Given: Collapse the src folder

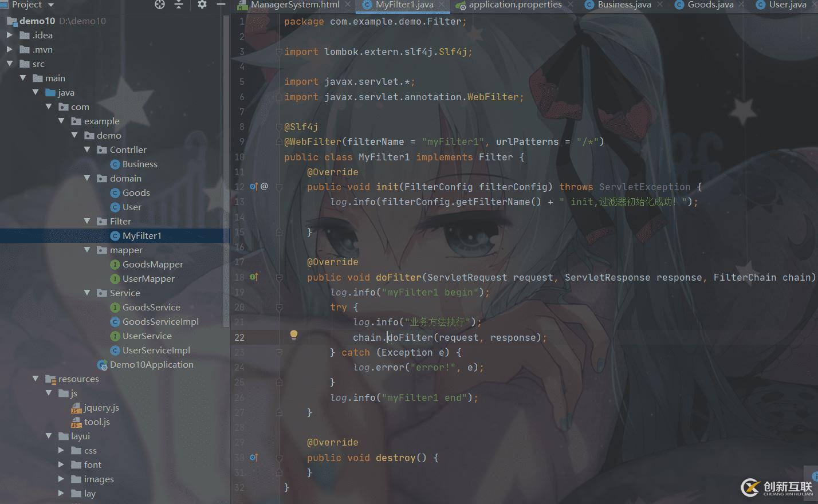Looking at the screenshot, I should tap(10, 64).
